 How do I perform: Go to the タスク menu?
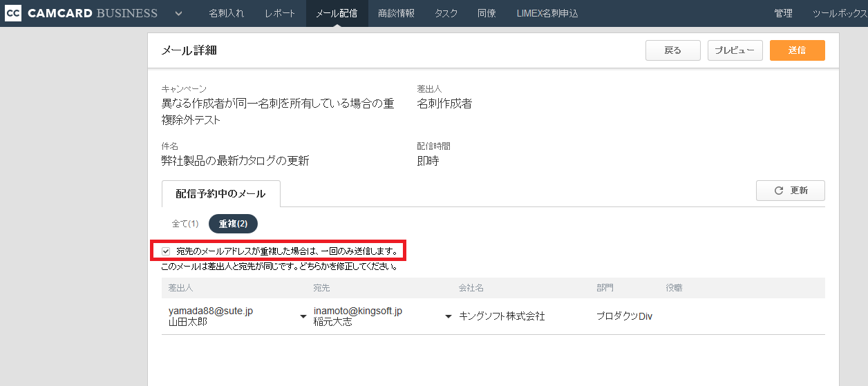(446, 13)
